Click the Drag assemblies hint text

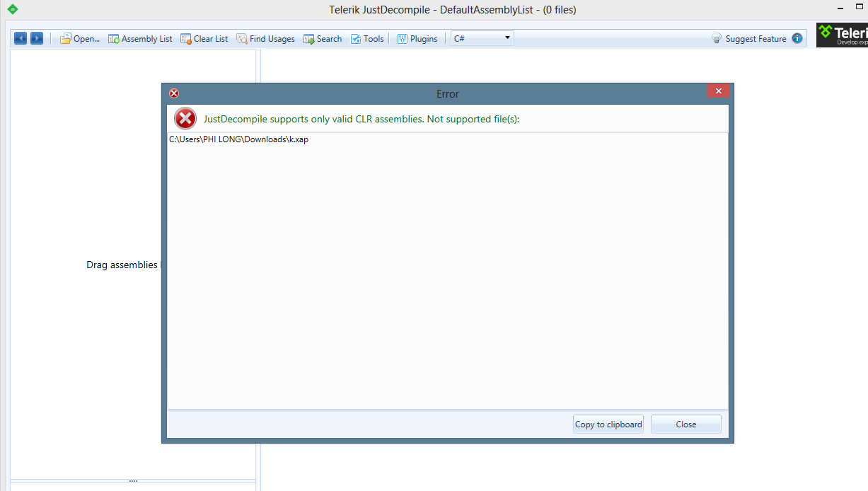(x=124, y=265)
